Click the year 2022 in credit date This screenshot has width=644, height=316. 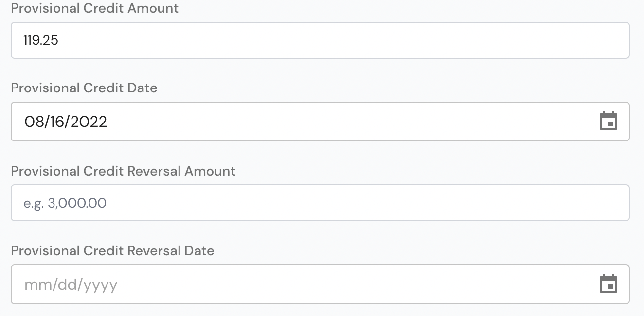pos(89,122)
